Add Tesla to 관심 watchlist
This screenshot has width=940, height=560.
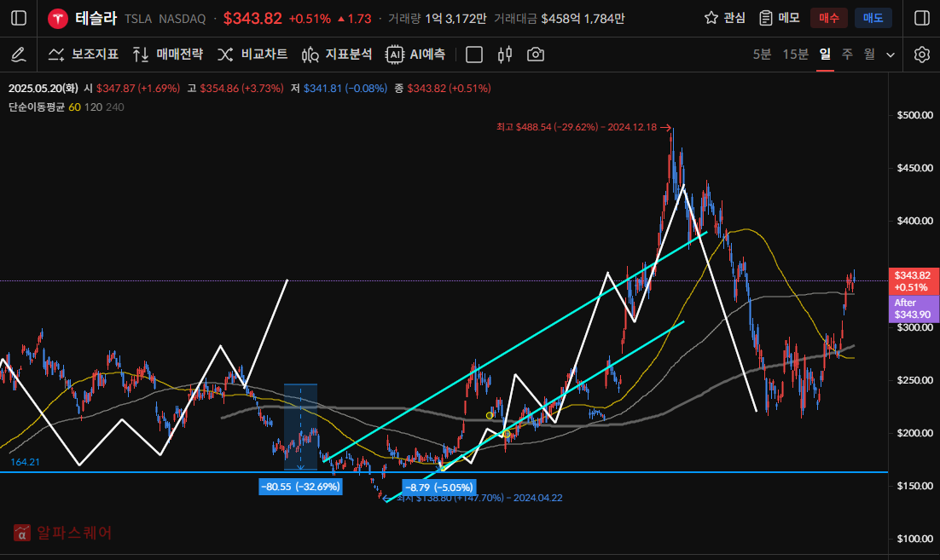click(x=725, y=18)
